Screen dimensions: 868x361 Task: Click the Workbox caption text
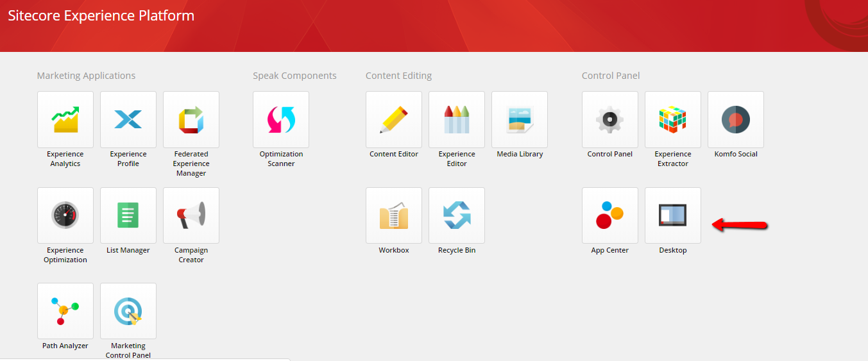[x=394, y=250]
